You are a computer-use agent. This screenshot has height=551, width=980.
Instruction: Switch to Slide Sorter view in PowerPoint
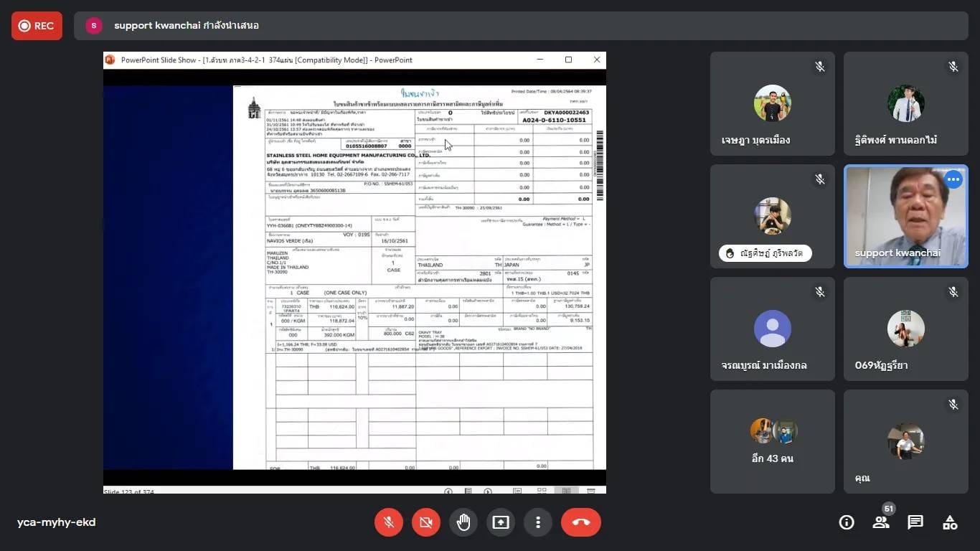[542, 491]
